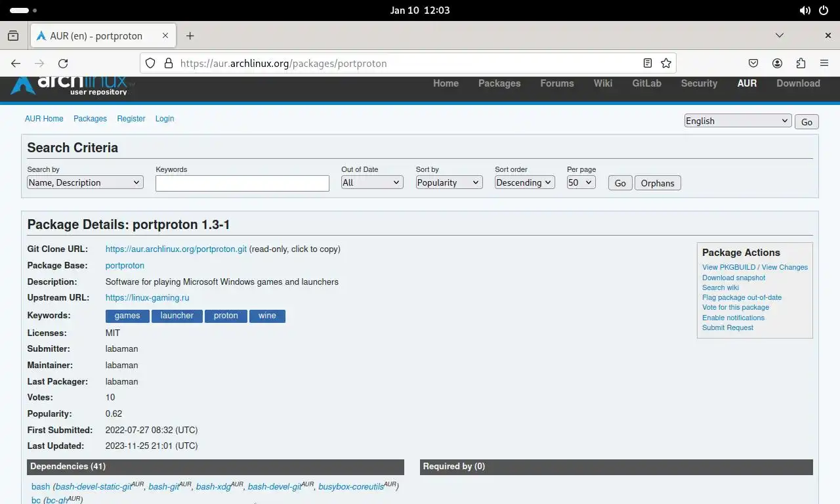840x504 pixels.
Task: Expand the Out of Date dropdown
Action: 372,182
